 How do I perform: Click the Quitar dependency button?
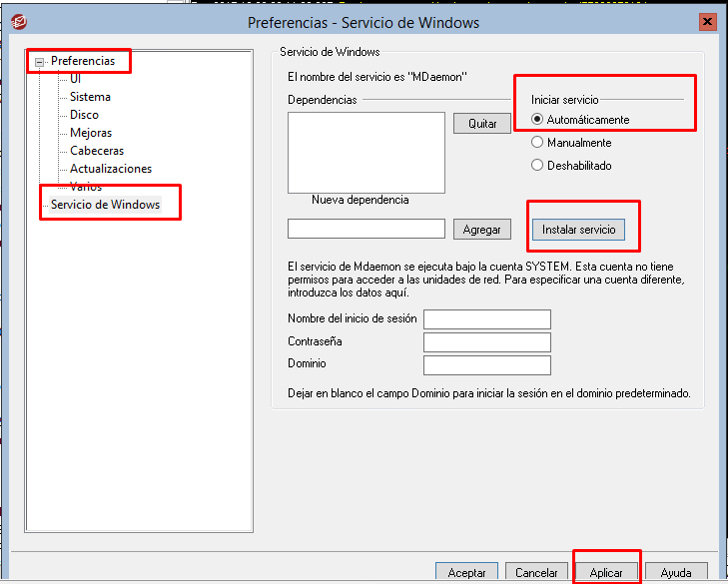(x=482, y=124)
